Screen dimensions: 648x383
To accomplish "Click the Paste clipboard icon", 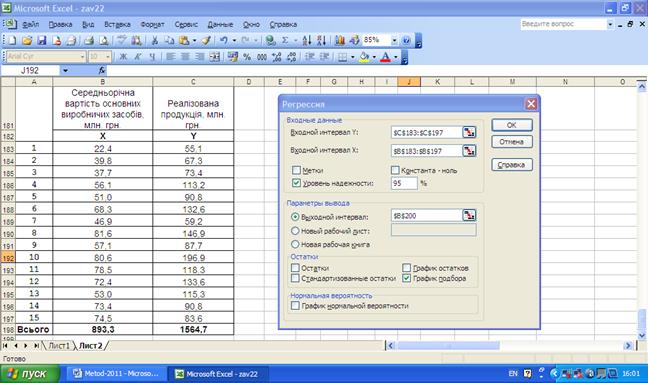I will pyautogui.click(x=184, y=40).
